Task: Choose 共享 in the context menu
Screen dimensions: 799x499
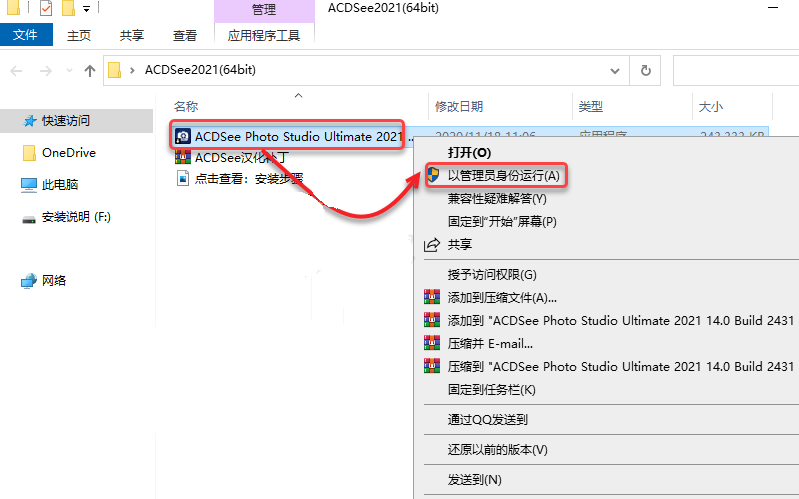Action: (460, 244)
